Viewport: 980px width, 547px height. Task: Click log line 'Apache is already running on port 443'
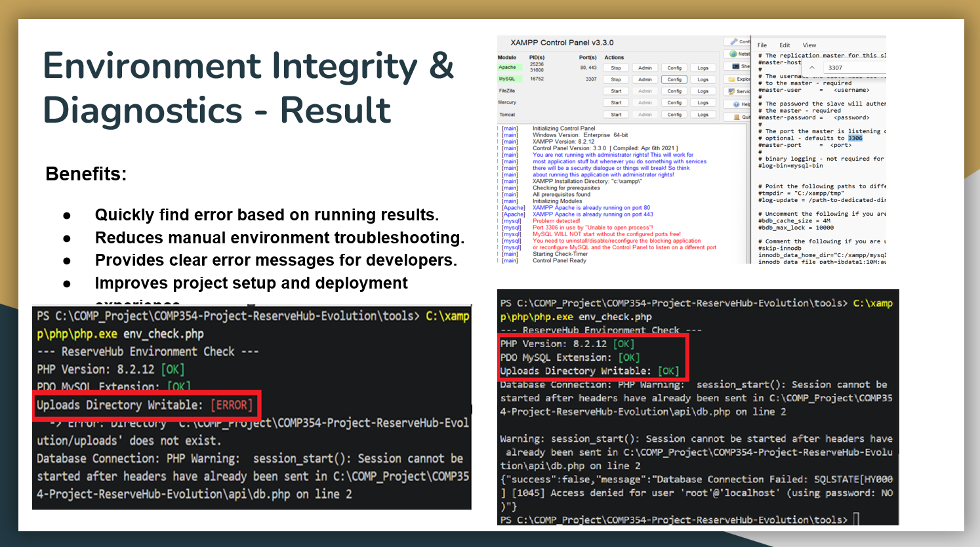click(593, 214)
